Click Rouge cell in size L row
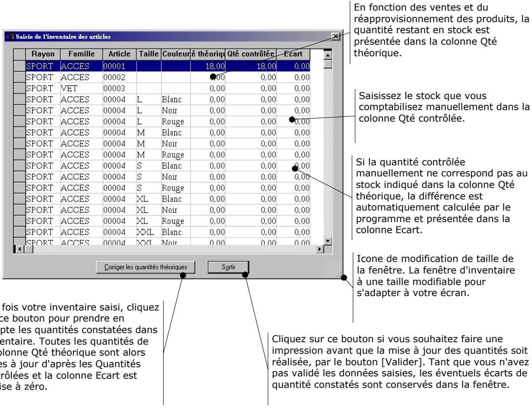Image resolution: width=532 pixels, height=409 pixels. point(176,122)
